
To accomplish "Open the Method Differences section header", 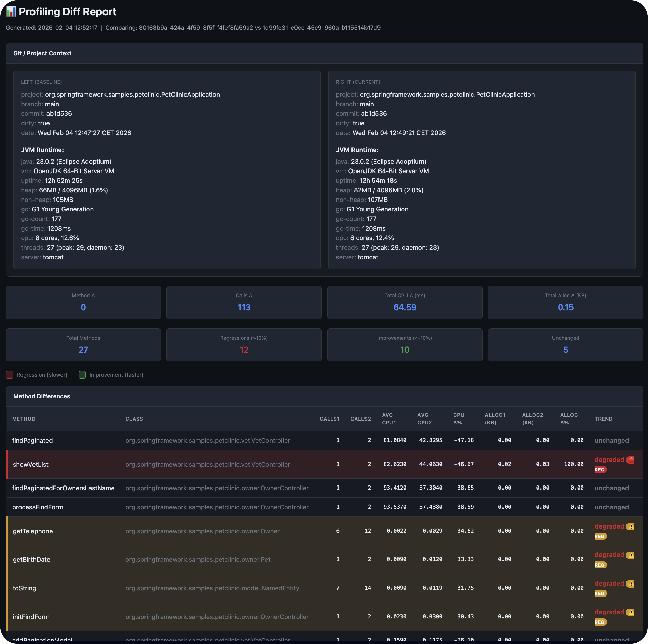I will click(42, 396).
